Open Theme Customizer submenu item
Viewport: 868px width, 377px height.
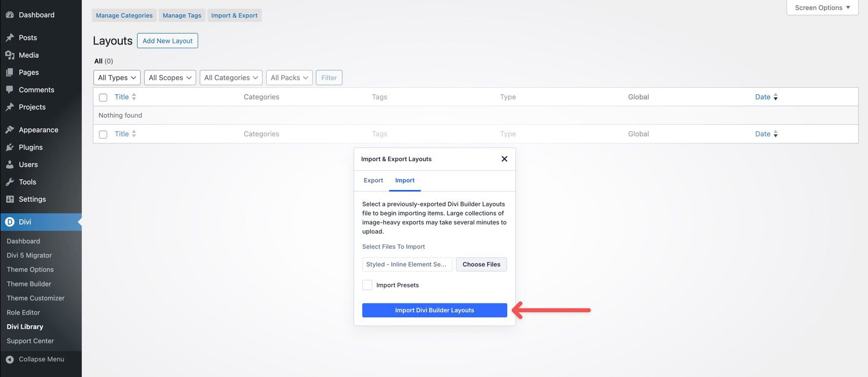(36, 298)
